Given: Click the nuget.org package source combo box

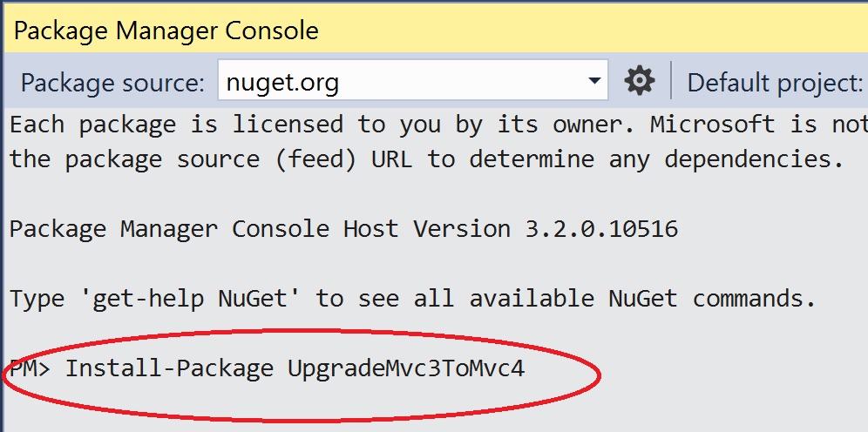Looking at the screenshot, I should pos(401,83).
